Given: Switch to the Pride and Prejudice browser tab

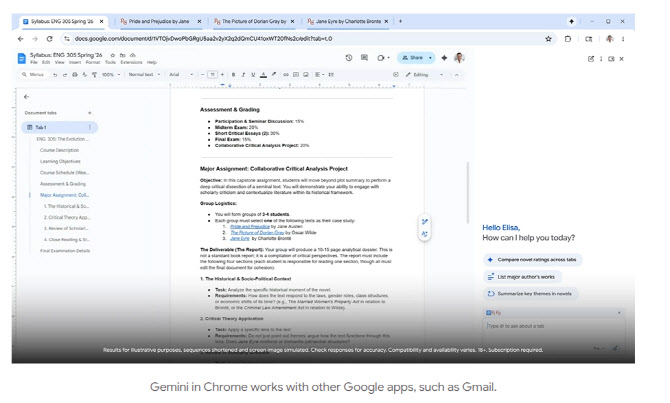Looking at the screenshot, I should [151, 21].
